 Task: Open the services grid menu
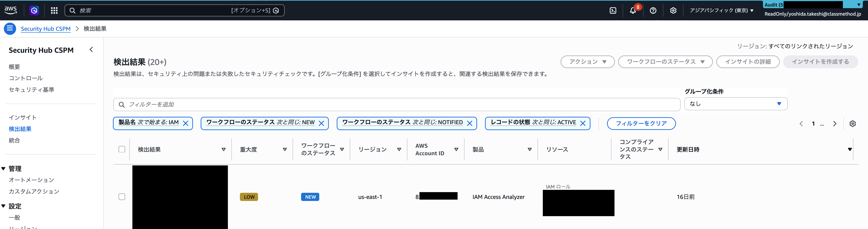tap(54, 10)
